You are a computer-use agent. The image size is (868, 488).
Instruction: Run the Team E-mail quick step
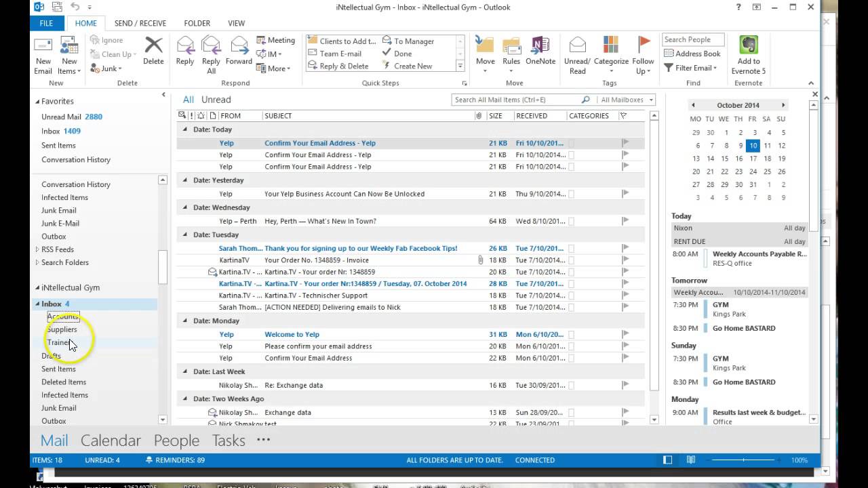[x=335, y=54]
